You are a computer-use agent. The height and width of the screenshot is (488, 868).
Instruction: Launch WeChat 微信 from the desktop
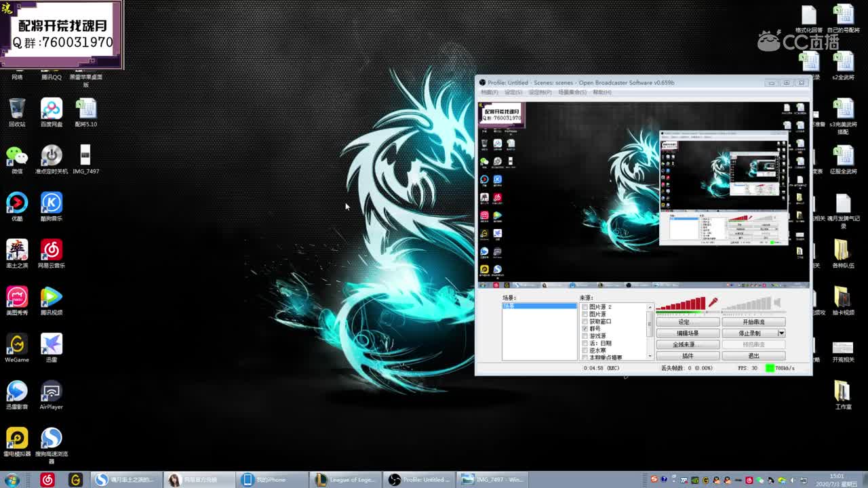(x=17, y=159)
